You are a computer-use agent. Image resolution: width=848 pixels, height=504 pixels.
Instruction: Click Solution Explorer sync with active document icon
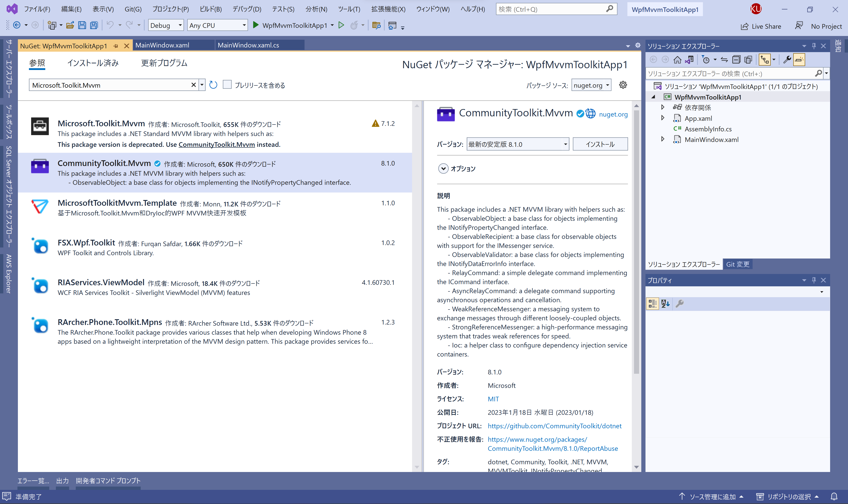click(724, 60)
